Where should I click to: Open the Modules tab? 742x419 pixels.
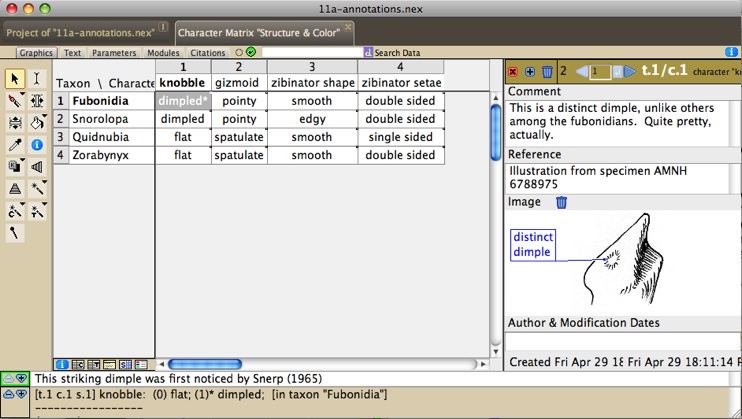pyautogui.click(x=163, y=53)
